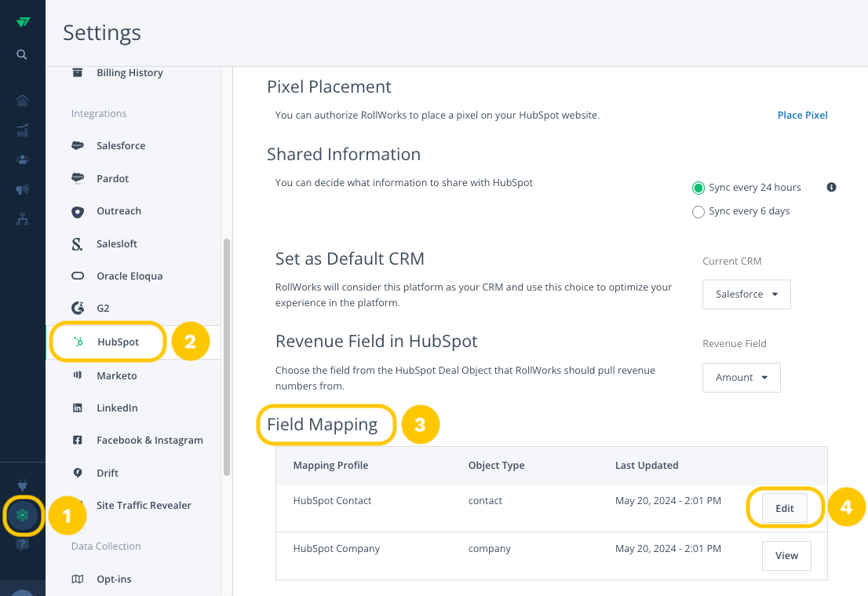Click the Billing History archive icon

pos(78,72)
